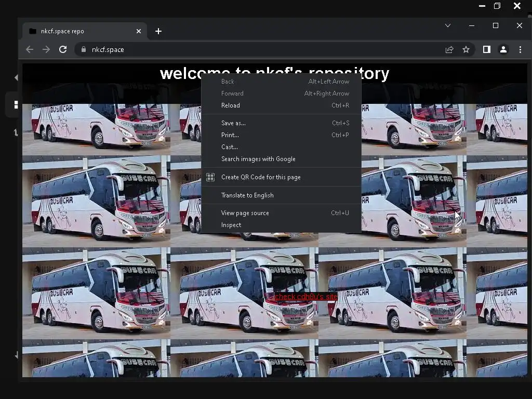Select Inspect in context menu

[x=281, y=224]
